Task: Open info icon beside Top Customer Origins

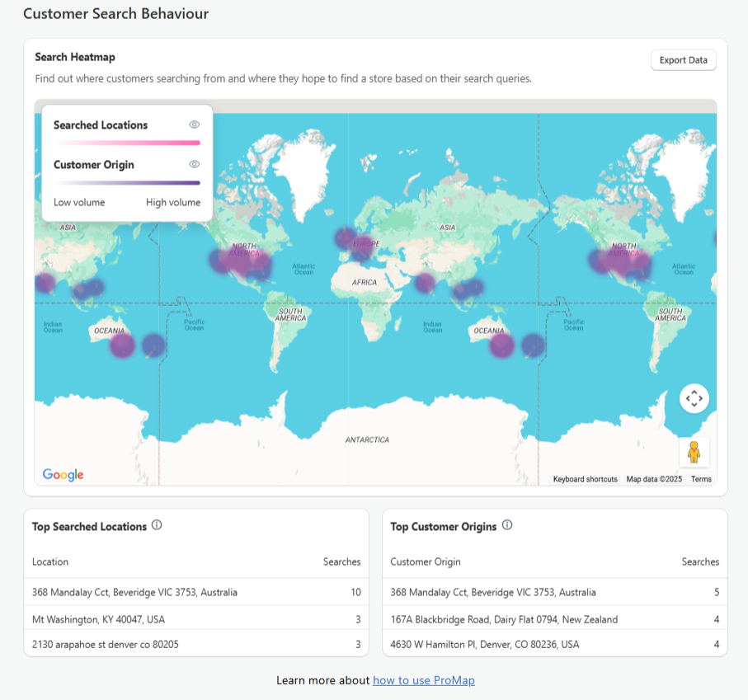Action: pyautogui.click(x=507, y=525)
